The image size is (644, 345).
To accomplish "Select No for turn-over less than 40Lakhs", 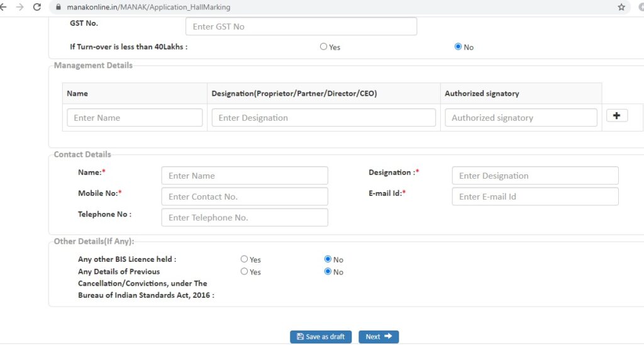I will (458, 47).
